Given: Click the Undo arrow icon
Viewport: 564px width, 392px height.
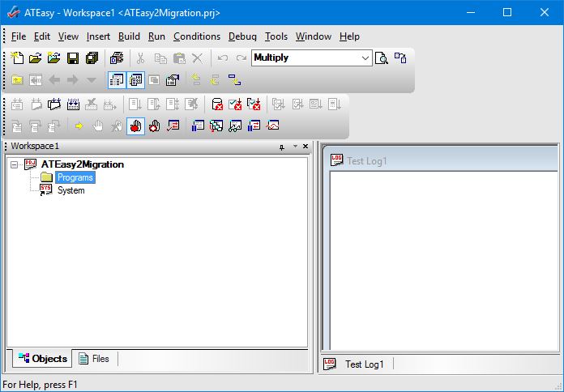Looking at the screenshot, I should [x=223, y=58].
